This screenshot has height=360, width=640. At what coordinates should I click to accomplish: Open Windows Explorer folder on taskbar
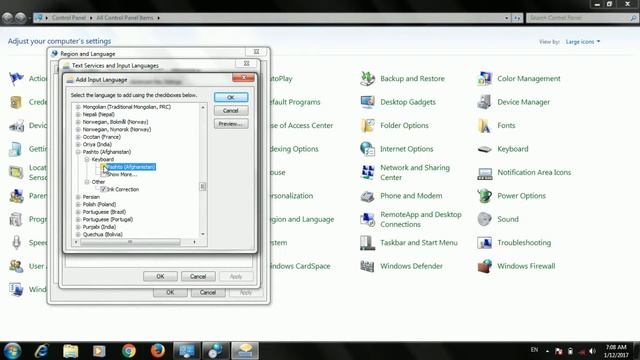click(x=71, y=351)
